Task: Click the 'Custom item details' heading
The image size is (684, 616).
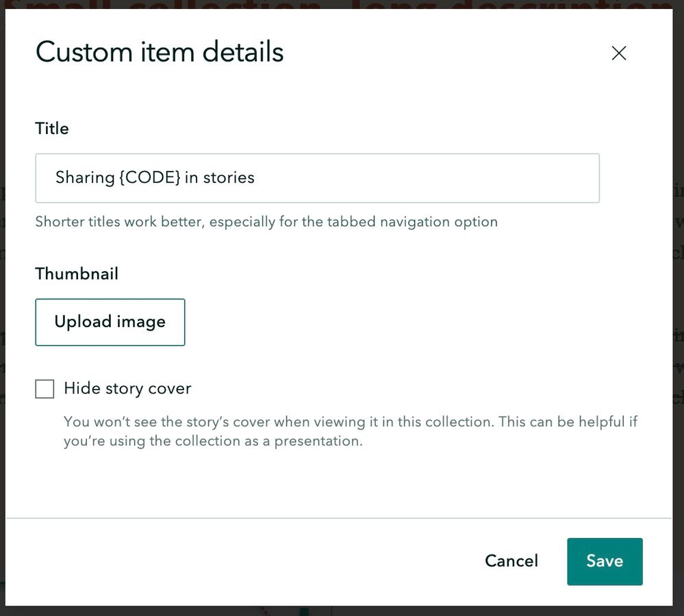Action: click(x=160, y=53)
